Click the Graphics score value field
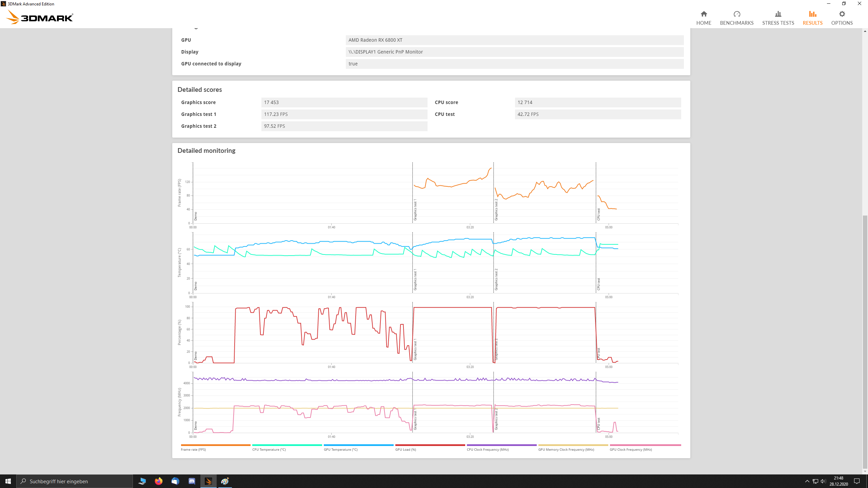This screenshot has width=868, height=488. (344, 102)
